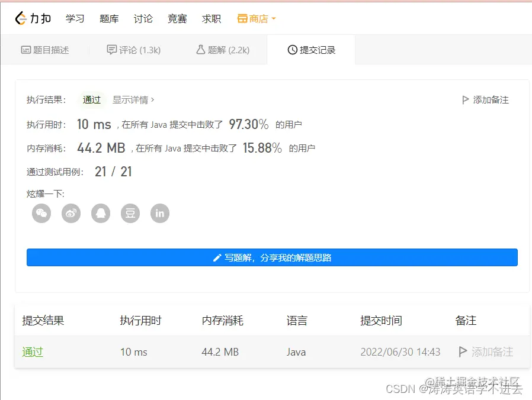Viewport: 532px width, 400px height.
Task: Share the result on Weibo
Action: coord(70,213)
